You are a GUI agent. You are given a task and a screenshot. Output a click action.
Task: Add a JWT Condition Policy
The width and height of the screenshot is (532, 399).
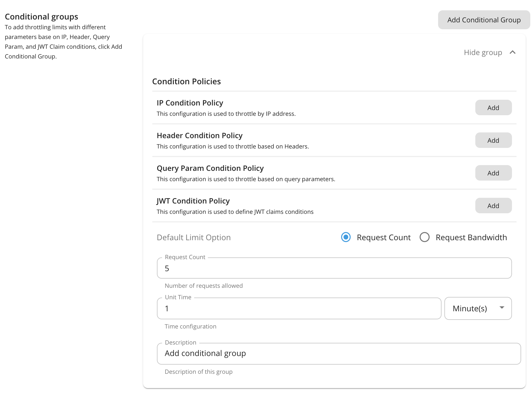pos(493,206)
